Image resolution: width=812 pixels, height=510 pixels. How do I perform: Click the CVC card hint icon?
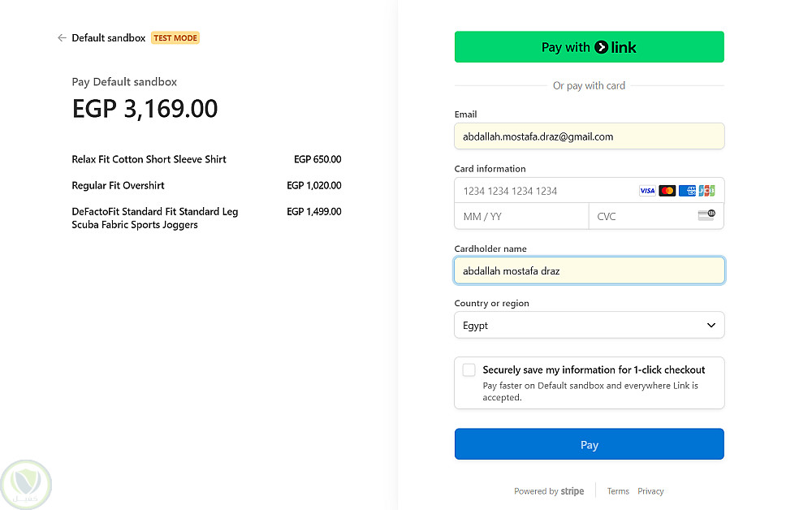tap(706, 216)
